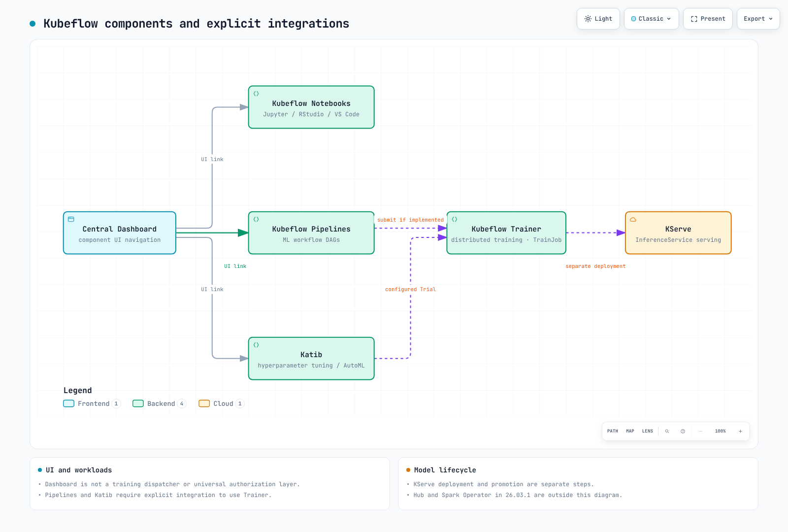This screenshot has height=532, width=788.
Task: Click the cloud icon on KServe
Action: (x=633, y=219)
